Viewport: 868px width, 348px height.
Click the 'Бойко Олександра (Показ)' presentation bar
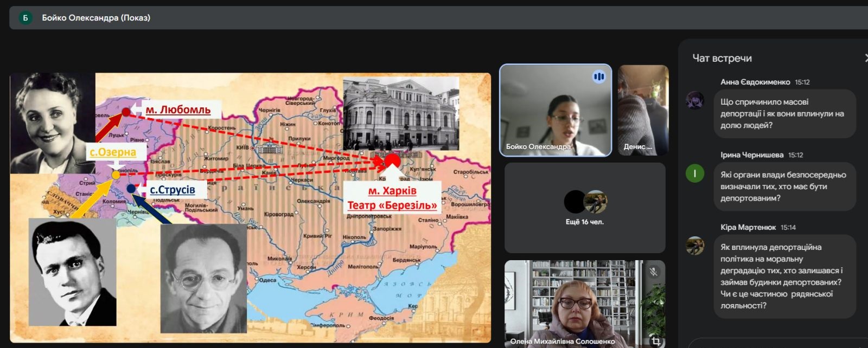pyautogui.click(x=97, y=18)
